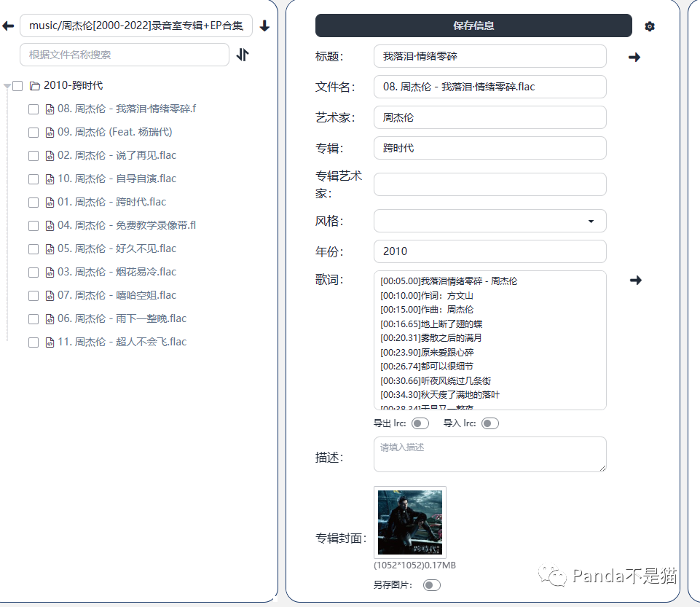
Task: Check the box for 02. 说了再见.flac
Action: click(x=34, y=155)
